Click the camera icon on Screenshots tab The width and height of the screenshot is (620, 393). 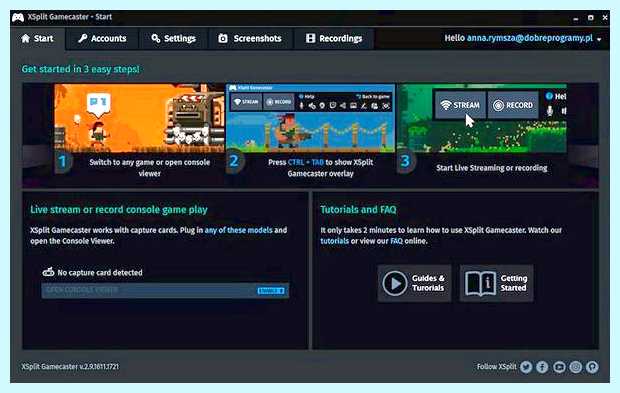[x=223, y=38]
